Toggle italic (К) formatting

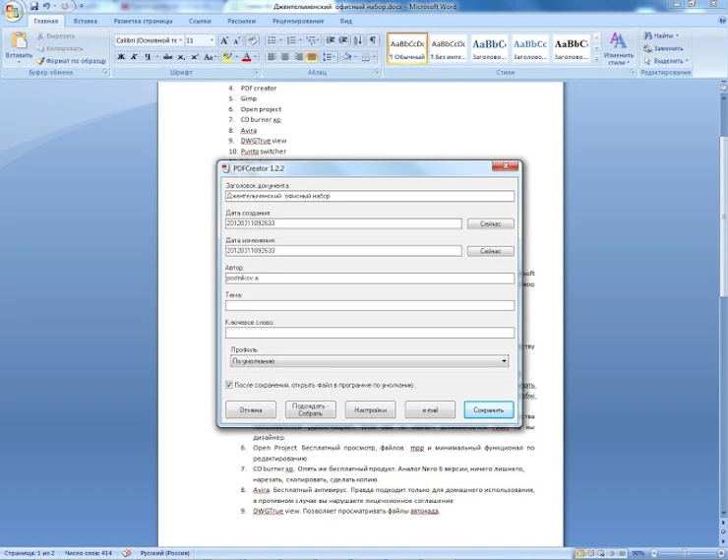(x=134, y=57)
